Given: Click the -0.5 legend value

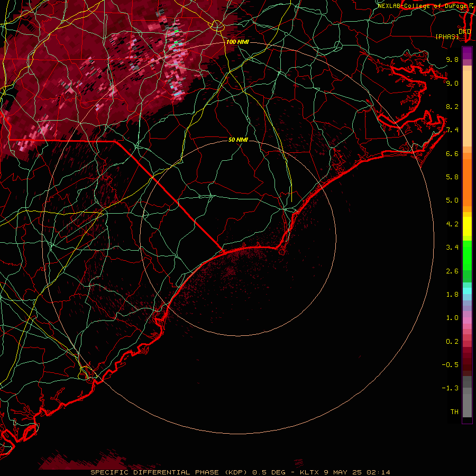Looking at the screenshot, I should coord(450,365).
